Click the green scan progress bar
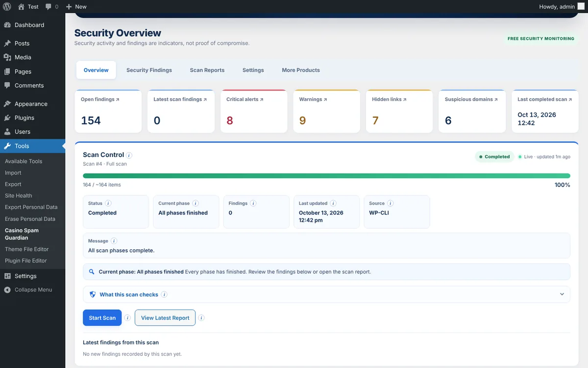 (x=326, y=176)
